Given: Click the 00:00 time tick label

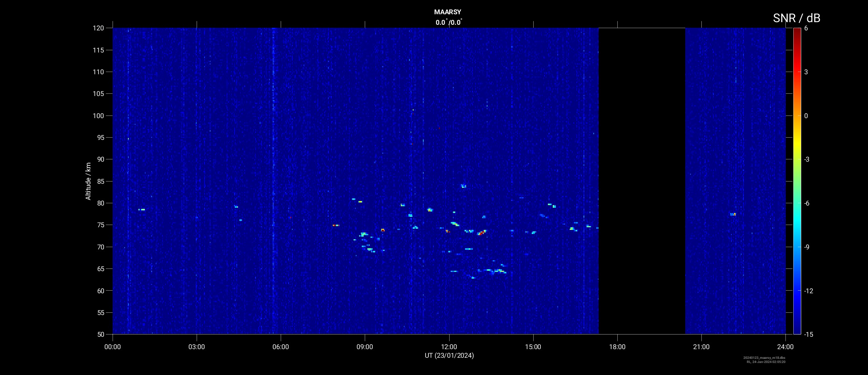Looking at the screenshot, I should pyautogui.click(x=113, y=347).
